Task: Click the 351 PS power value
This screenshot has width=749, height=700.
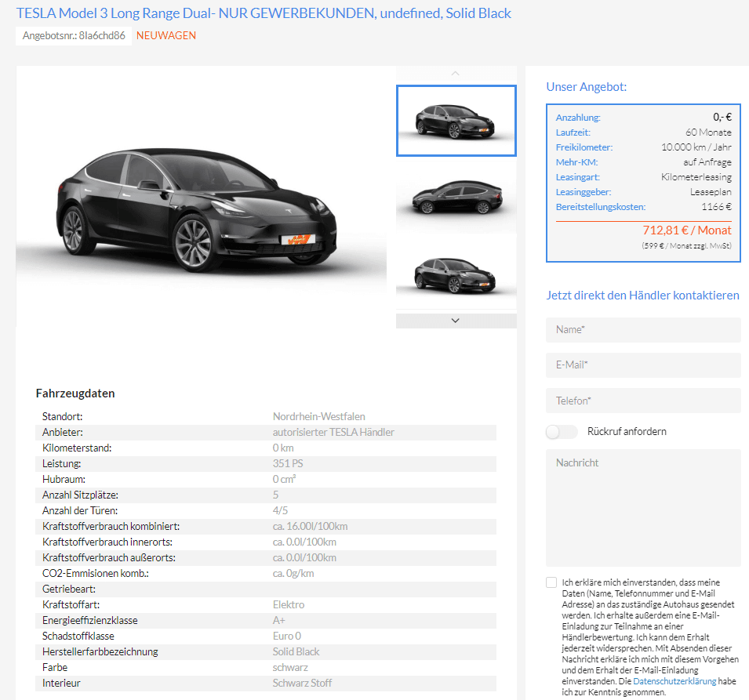Action: click(288, 463)
